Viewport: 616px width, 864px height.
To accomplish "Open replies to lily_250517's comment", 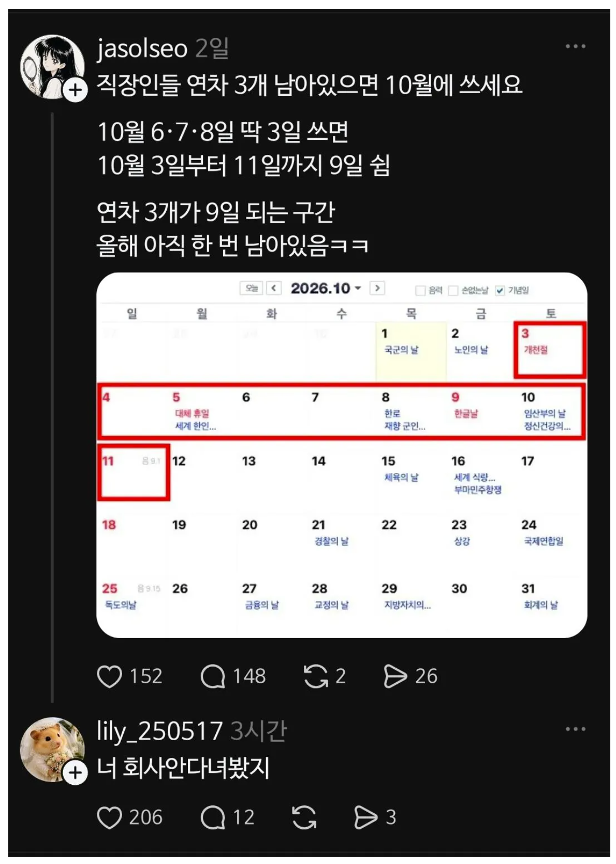I will pos(213,817).
